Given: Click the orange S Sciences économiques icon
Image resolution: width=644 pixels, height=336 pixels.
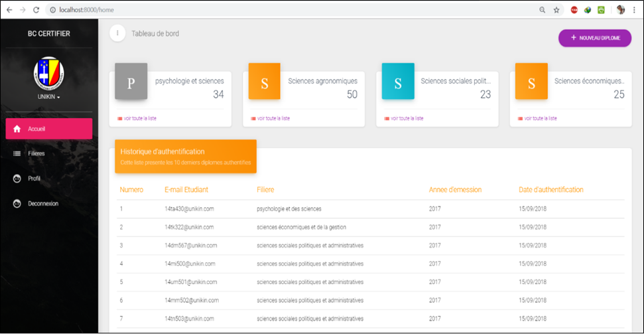Looking at the screenshot, I should 531,82.
